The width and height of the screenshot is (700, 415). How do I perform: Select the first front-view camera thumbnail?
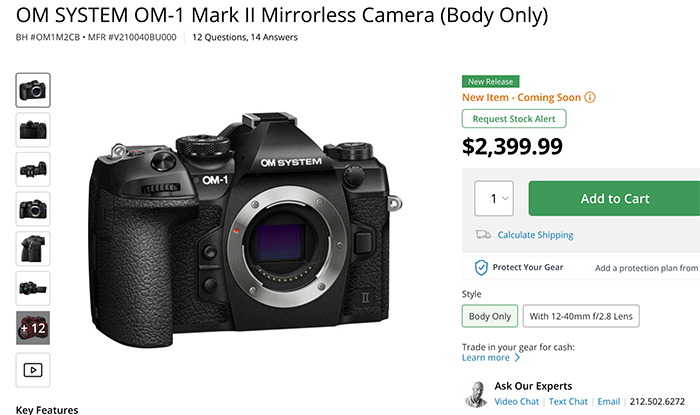click(33, 90)
